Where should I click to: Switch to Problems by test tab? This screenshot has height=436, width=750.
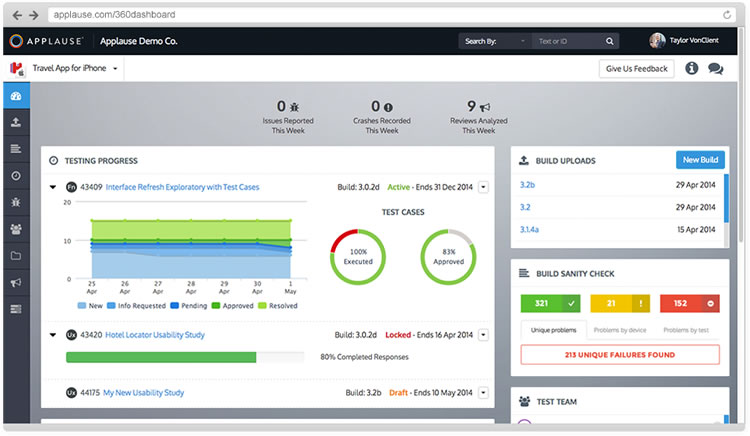(686, 329)
